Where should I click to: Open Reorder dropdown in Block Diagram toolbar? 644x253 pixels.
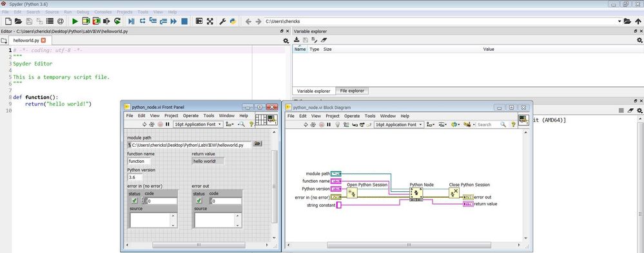[467, 124]
